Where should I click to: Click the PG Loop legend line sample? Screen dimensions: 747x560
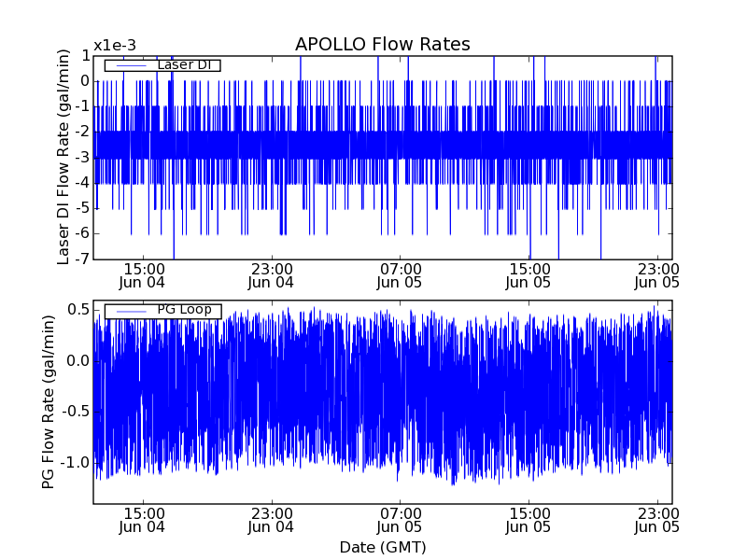tap(129, 311)
